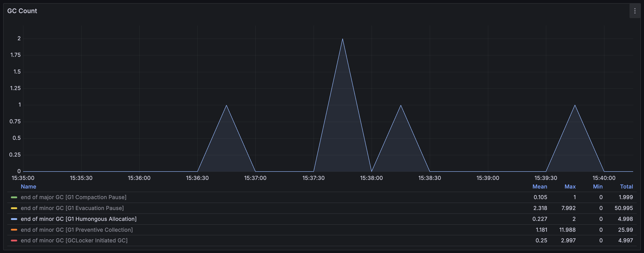Screen dimensions: 644x253
Task: Open blue color swatch for G1 Humongous Allocation
Action: 14,219
